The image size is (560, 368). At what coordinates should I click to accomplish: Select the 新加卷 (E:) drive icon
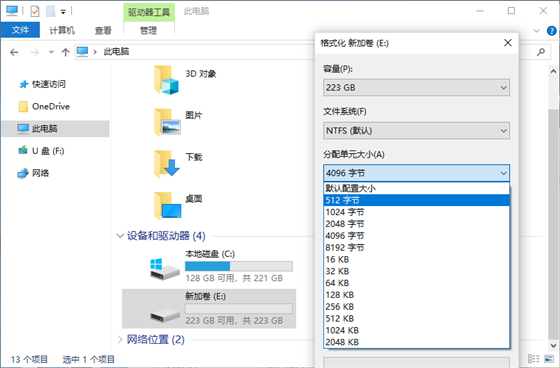click(165, 314)
